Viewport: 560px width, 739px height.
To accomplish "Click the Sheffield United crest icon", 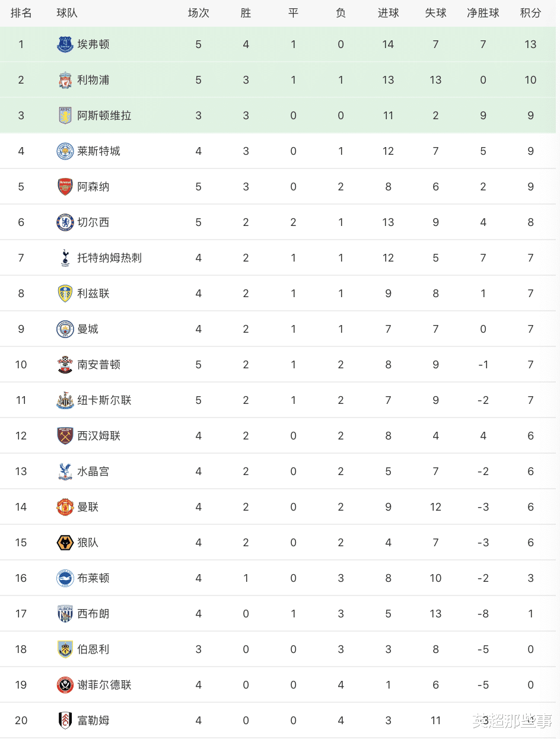I will pos(65,685).
